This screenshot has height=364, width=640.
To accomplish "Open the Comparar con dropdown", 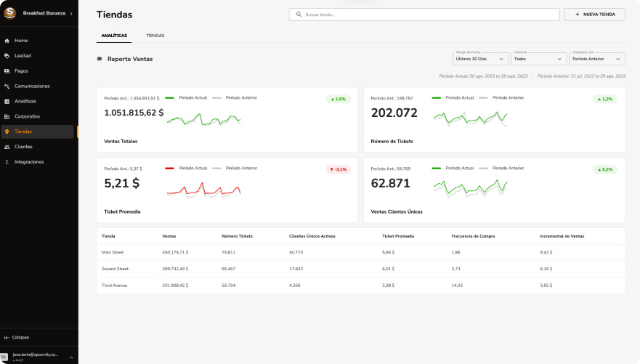I will pos(596,59).
